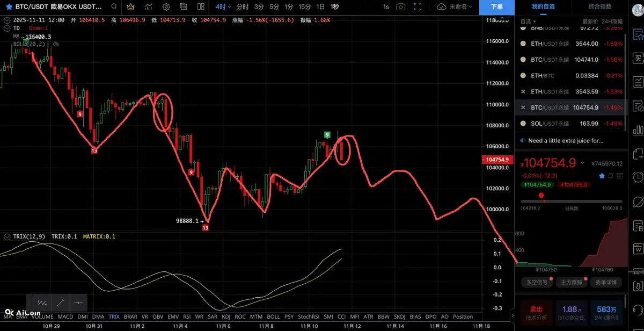Enable the Position indicator
This screenshot has width=644, height=331.
[463, 317]
